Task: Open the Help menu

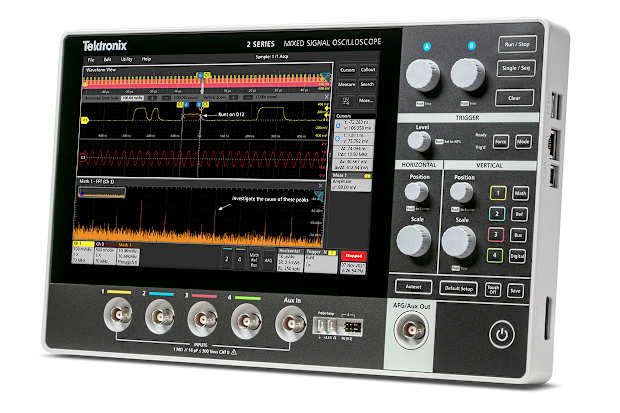Action: [x=146, y=59]
